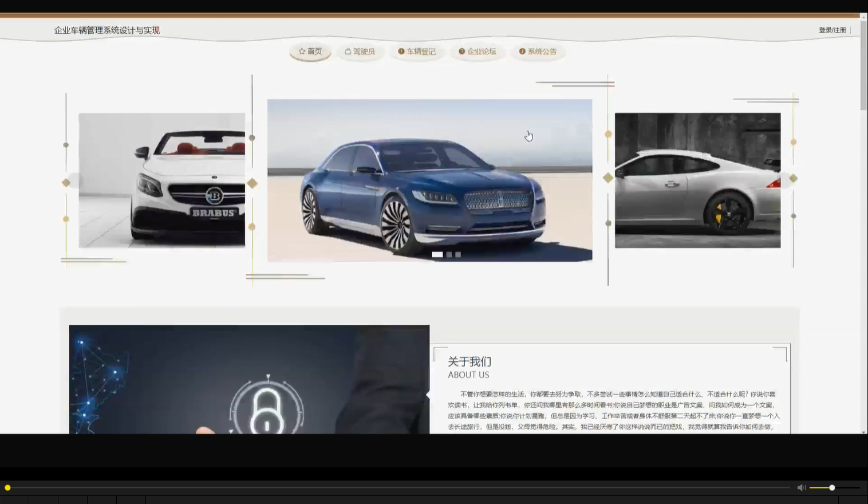Click the circle icon on 车辆登记
Image resolution: width=868 pixels, height=504 pixels.
401,51
